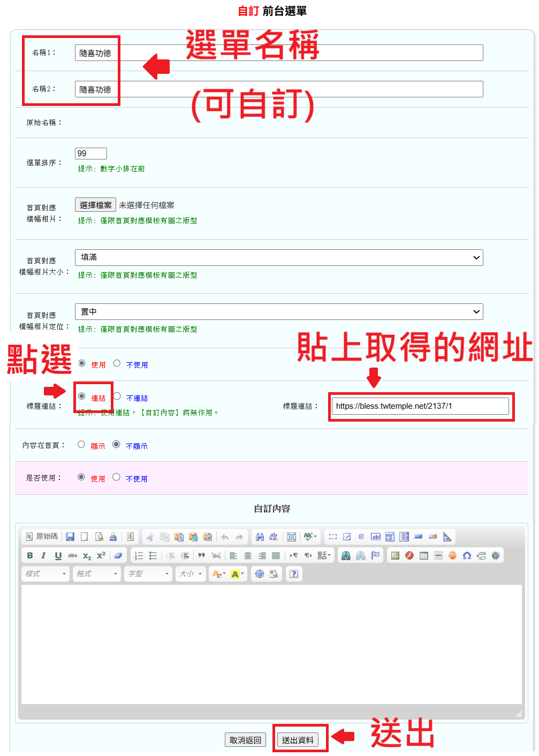539x756 pixels.
Task: Open the find icon with binoculars
Action: (x=260, y=537)
